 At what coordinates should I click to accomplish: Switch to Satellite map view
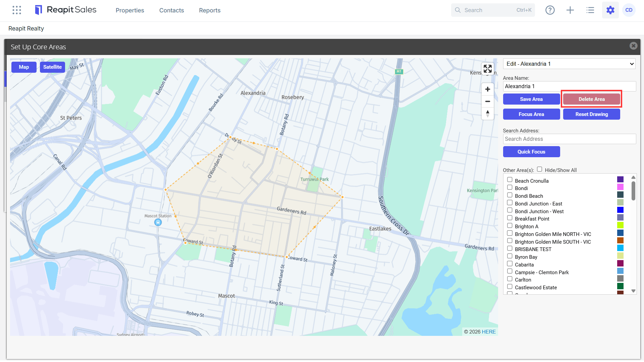click(x=52, y=67)
